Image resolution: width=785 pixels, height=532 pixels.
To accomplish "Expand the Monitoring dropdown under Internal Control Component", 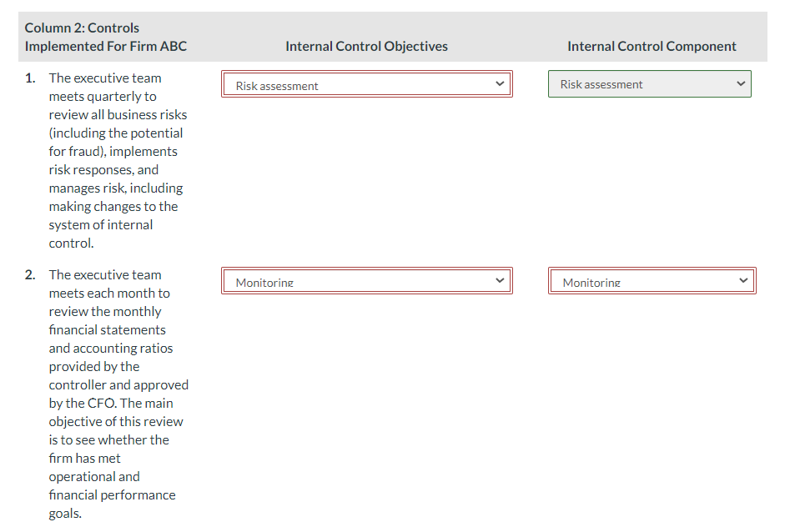I will 652,280.
